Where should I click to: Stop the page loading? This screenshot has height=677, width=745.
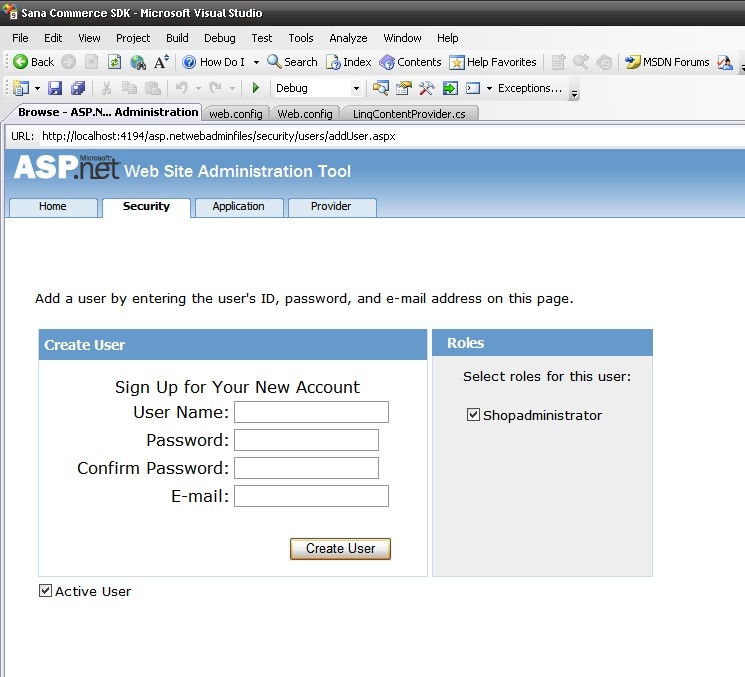(91, 62)
